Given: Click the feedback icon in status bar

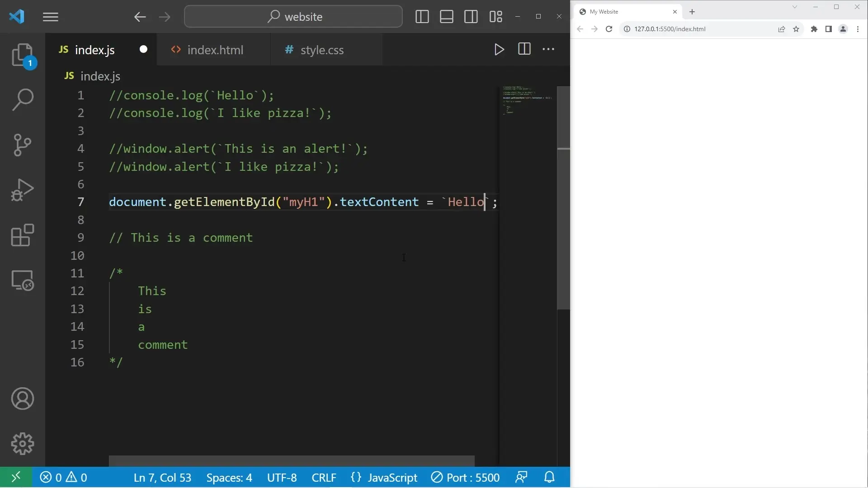Looking at the screenshot, I should [521, 477].
